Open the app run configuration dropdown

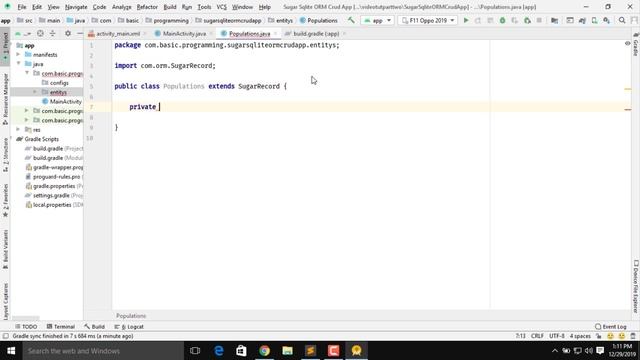pos(378,20)
